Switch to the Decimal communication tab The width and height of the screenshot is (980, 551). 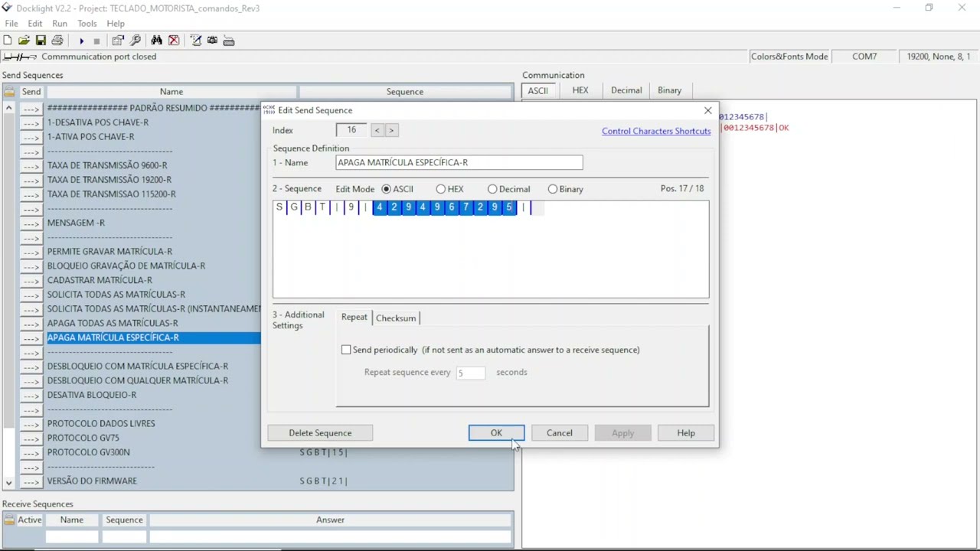[x=626, y=90]
